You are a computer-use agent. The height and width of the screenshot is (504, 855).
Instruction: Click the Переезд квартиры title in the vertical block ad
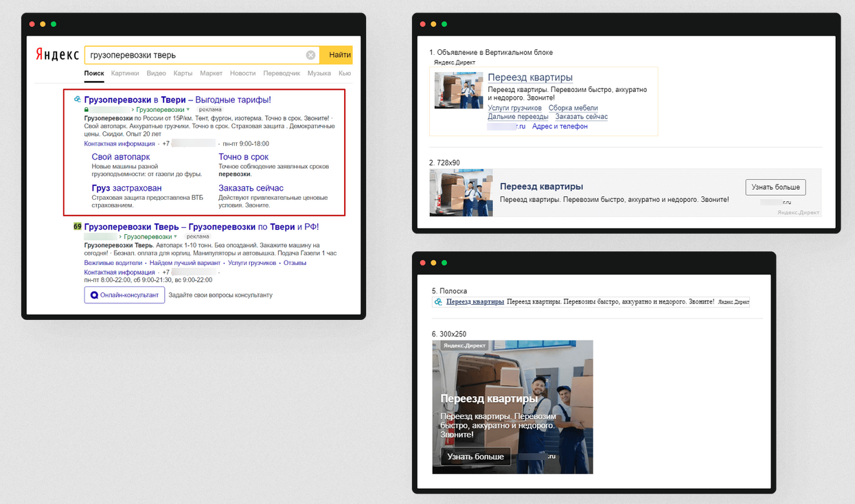tap(530, 78)
